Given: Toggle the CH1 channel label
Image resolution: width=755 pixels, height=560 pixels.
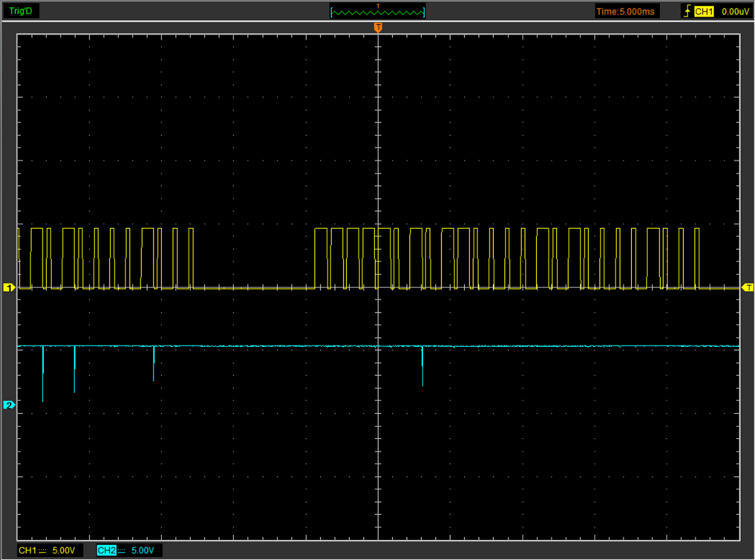Looking at the screenshot, I should (x=27, y=551).
